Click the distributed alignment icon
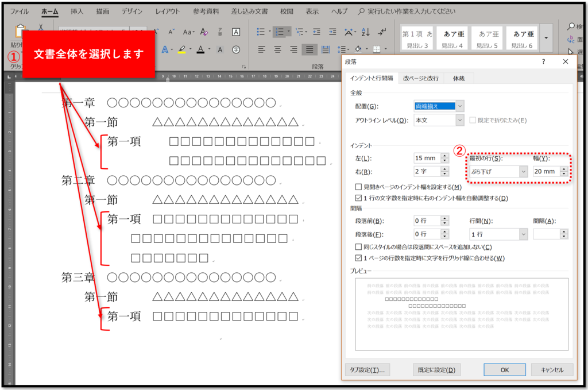The width and height of the screenshot is (588, 390). 326,49
